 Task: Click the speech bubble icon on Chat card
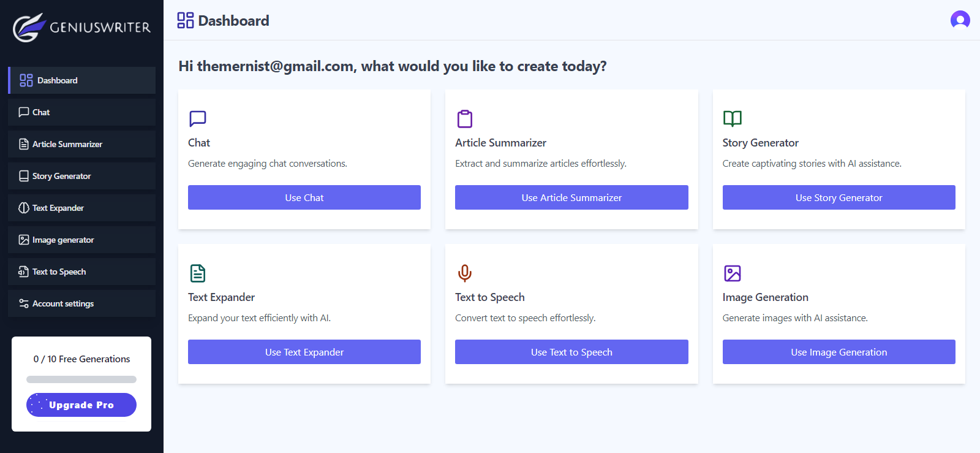coord(197,119)
